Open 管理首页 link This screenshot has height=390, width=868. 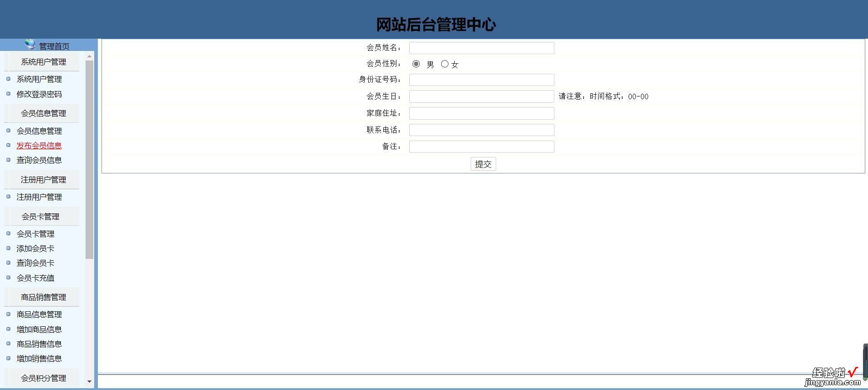coord(54,46)
